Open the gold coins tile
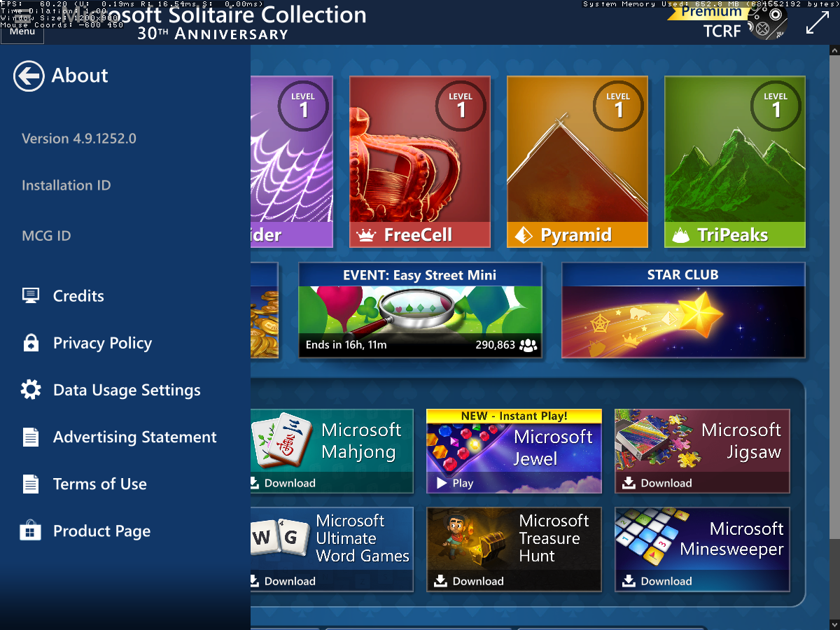This screenshot has height=630, width=840. 265,310
